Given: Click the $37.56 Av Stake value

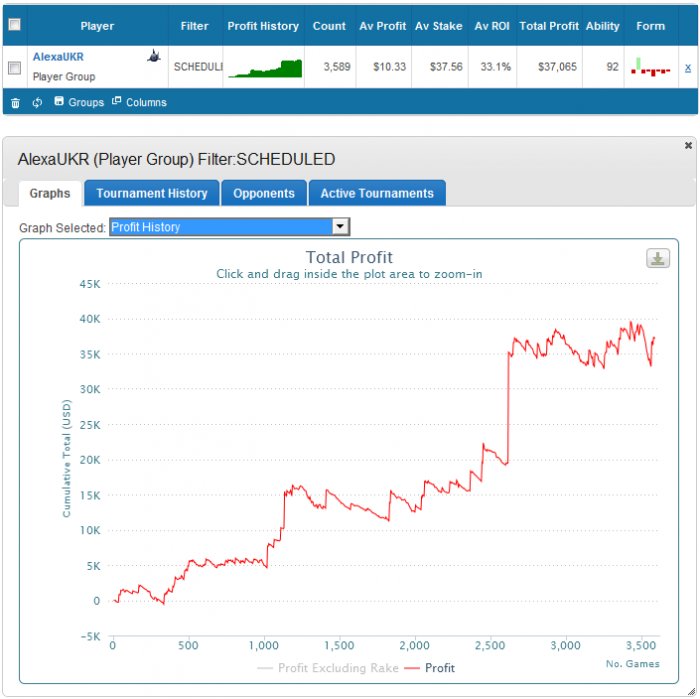Looking at the screenshot, I should [446, 67].
